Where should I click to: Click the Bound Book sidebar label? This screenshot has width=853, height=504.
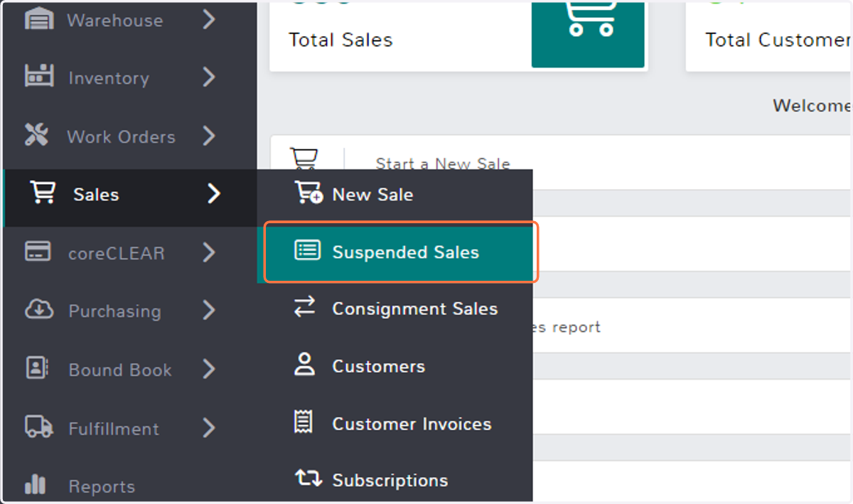120,370
